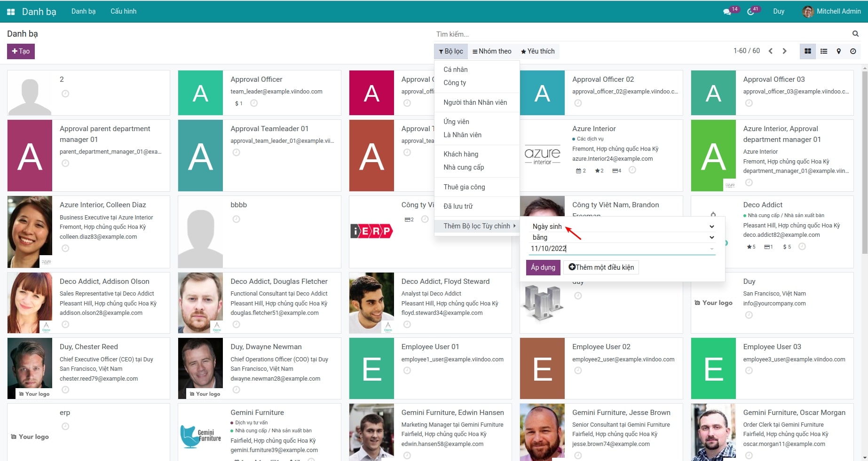Toggle the Cá nhân filter

(x=455, y=70)
